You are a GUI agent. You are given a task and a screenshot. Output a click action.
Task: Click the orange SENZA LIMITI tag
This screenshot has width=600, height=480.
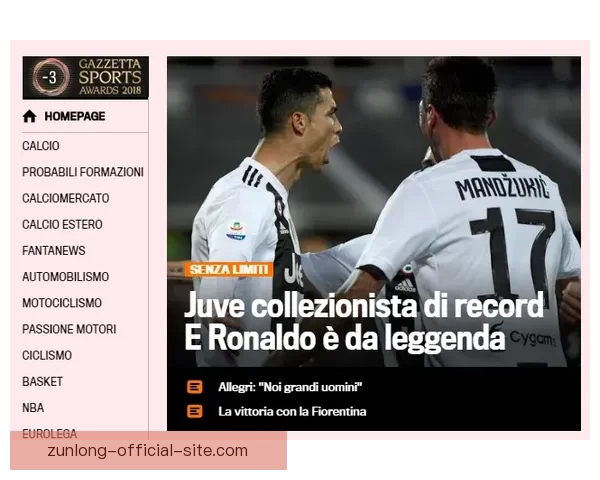(228, 269)
